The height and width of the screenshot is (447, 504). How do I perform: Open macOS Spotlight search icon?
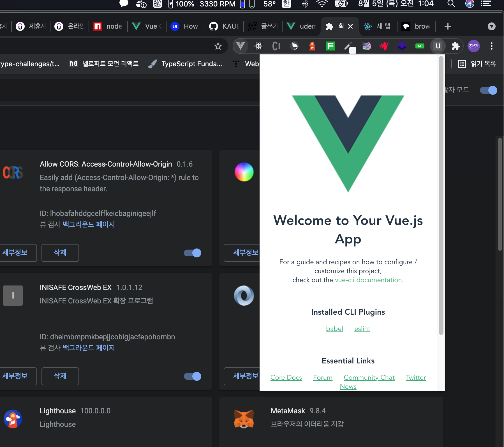pyautogui.click(x=451, y=4)
